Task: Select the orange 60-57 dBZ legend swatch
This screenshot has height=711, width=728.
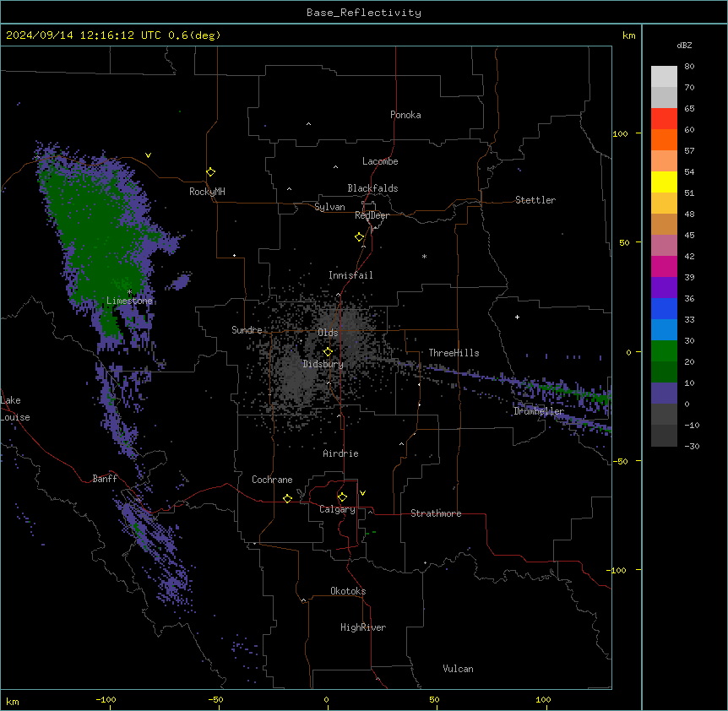Action: (x=664, y=139)
